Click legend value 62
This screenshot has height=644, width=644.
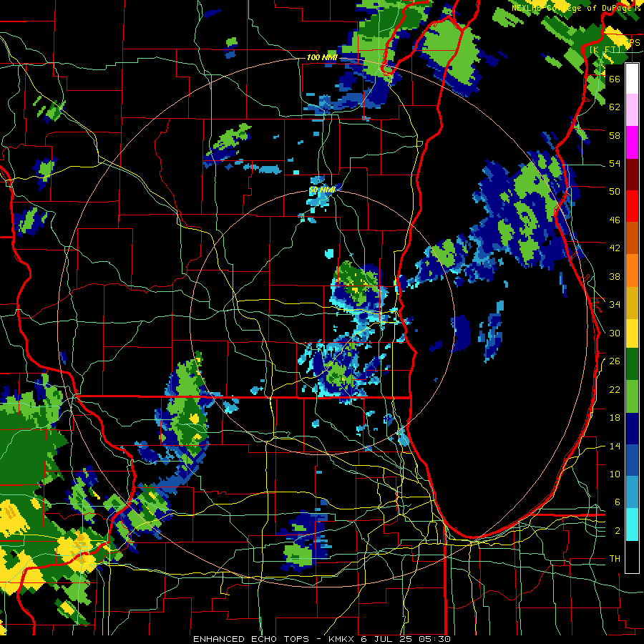click(x=615, y=107)
